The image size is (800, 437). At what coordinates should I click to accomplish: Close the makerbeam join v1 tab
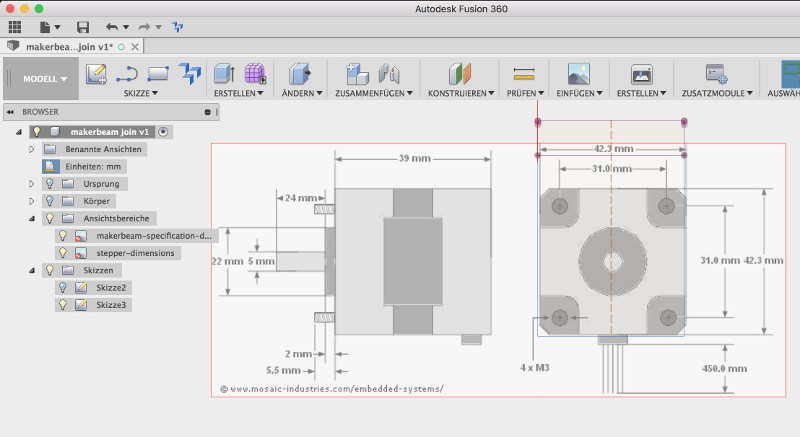(135, 46)
